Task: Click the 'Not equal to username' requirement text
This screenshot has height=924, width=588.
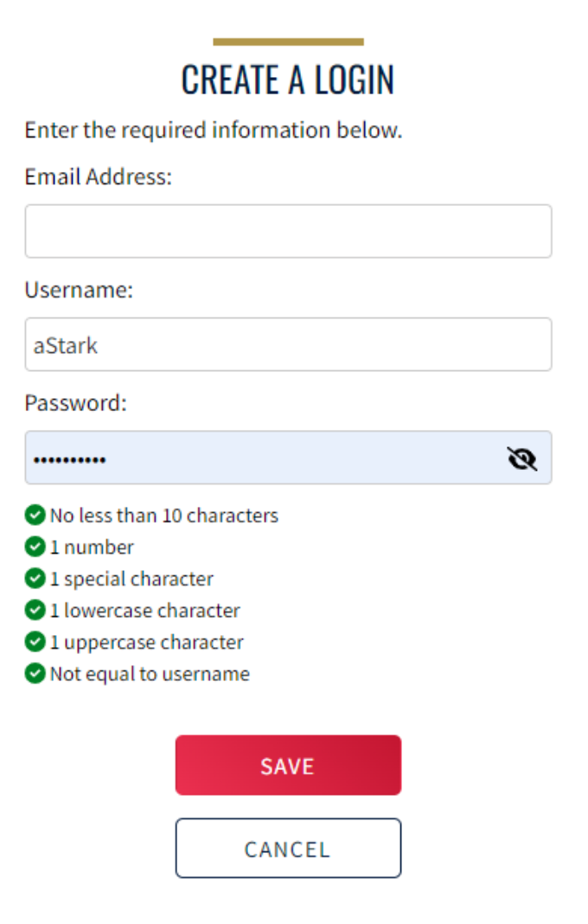Action: click(150, 674)
